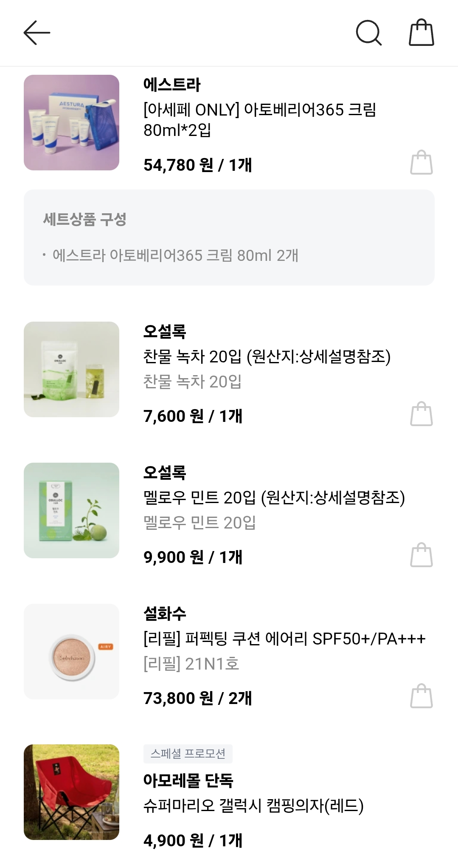458x868 pixels.
Task: Open the red camping chair image
Action: coord(71,792)
